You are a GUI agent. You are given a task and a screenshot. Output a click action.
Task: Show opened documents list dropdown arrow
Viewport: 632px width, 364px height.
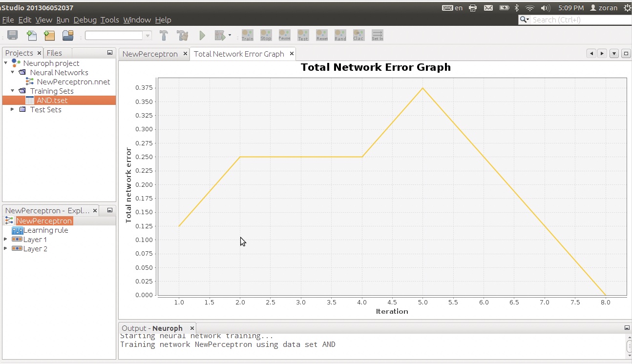point(614,54)
